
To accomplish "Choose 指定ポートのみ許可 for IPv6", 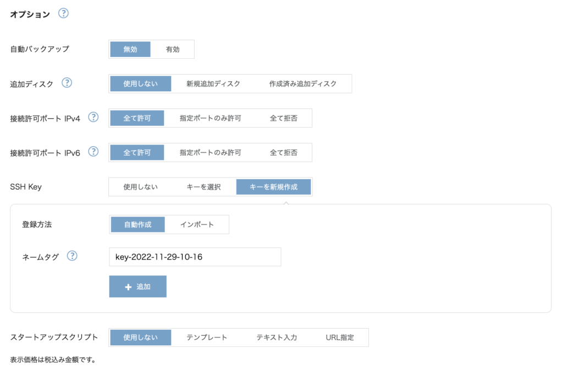I will tap(210, 152).
